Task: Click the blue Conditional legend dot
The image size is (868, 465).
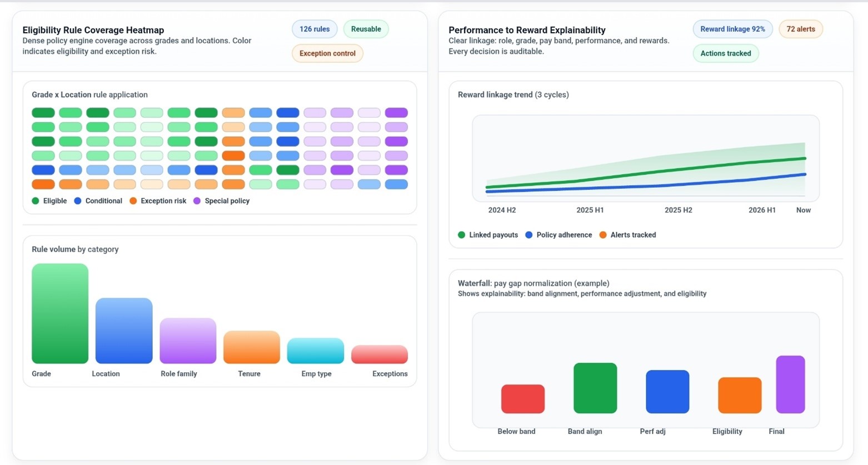Action: 78,201
